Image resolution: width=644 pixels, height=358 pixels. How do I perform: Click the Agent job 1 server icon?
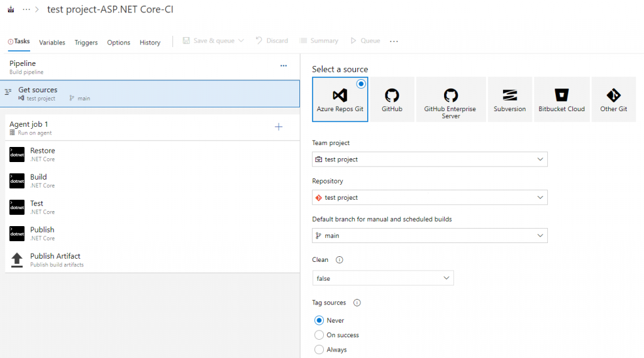click(x=13, y=133)
